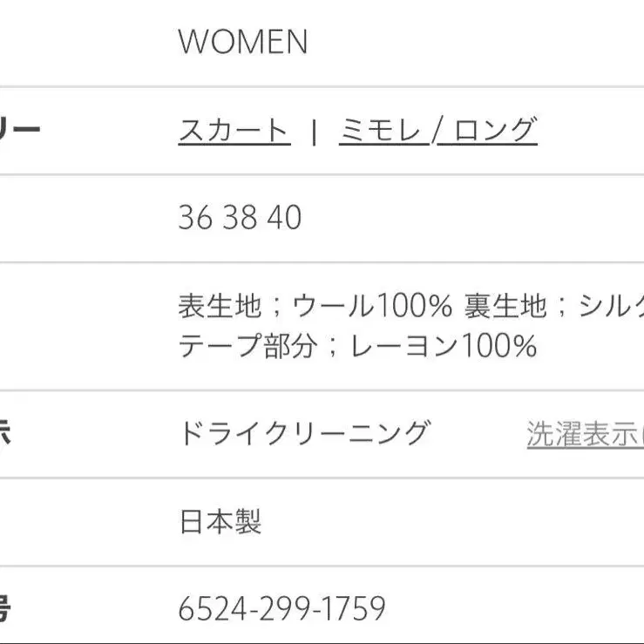Click the 日本製 country of origin text
The height and width of the screenshot is (644, 644).
(x=220, y=521)
